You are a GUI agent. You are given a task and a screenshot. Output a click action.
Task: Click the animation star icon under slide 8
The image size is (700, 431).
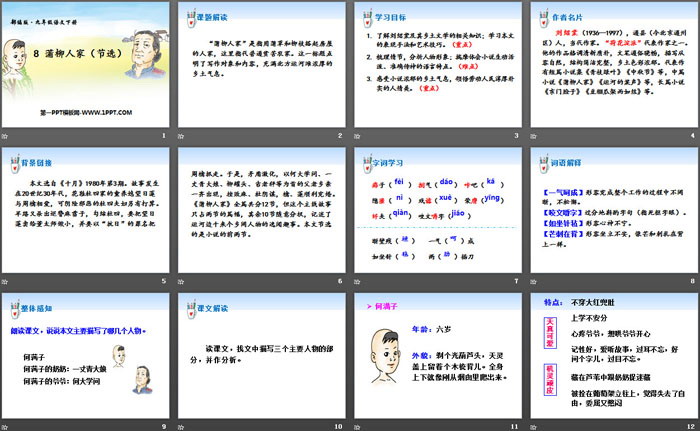533,281
